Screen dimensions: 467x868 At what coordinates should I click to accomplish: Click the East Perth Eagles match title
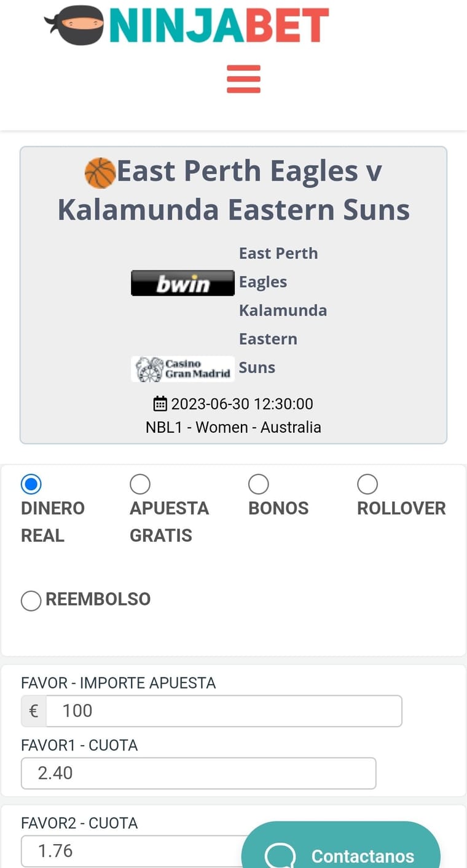click(x=233, y=191)
